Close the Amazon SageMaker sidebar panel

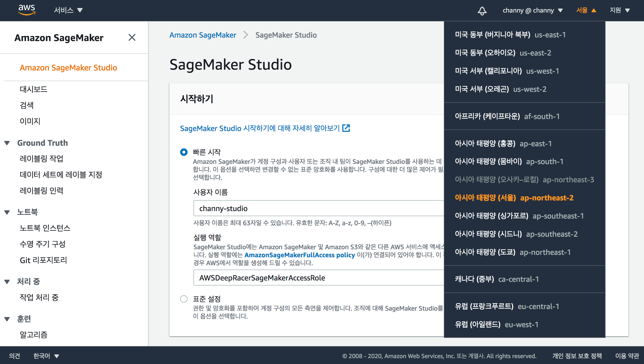click(132, 37)
